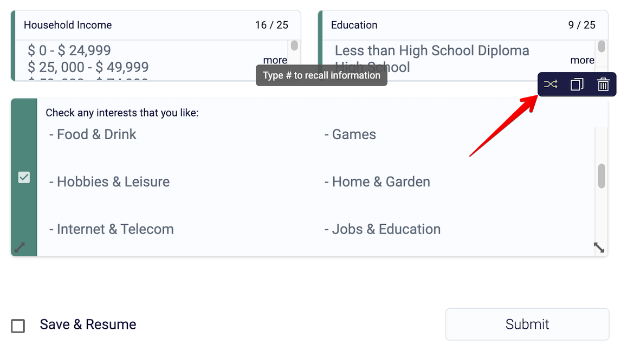Expand 'more' on the Education card
The height and width of the screenshot is (364, 621).
click(583, 60)
